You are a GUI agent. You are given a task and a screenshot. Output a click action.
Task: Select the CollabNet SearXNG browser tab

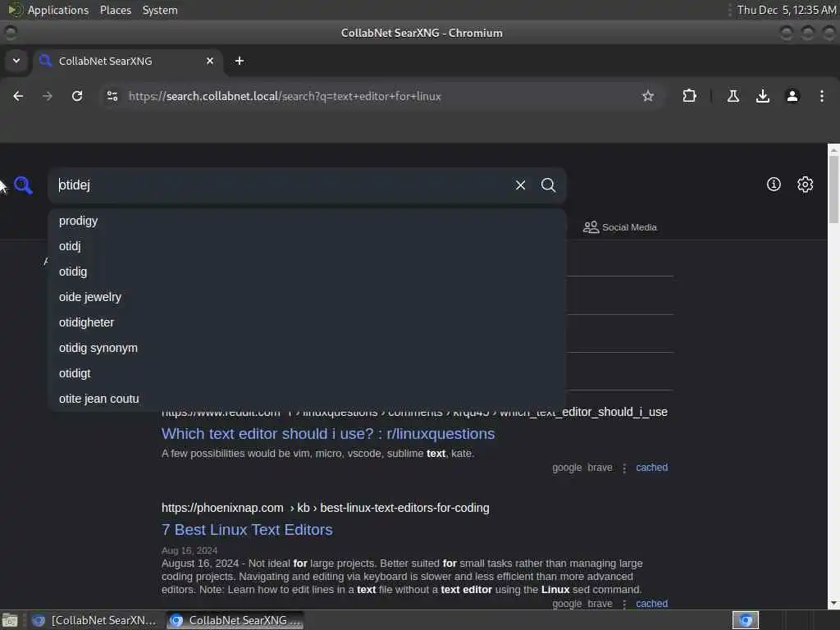click(x=127, y=61)
